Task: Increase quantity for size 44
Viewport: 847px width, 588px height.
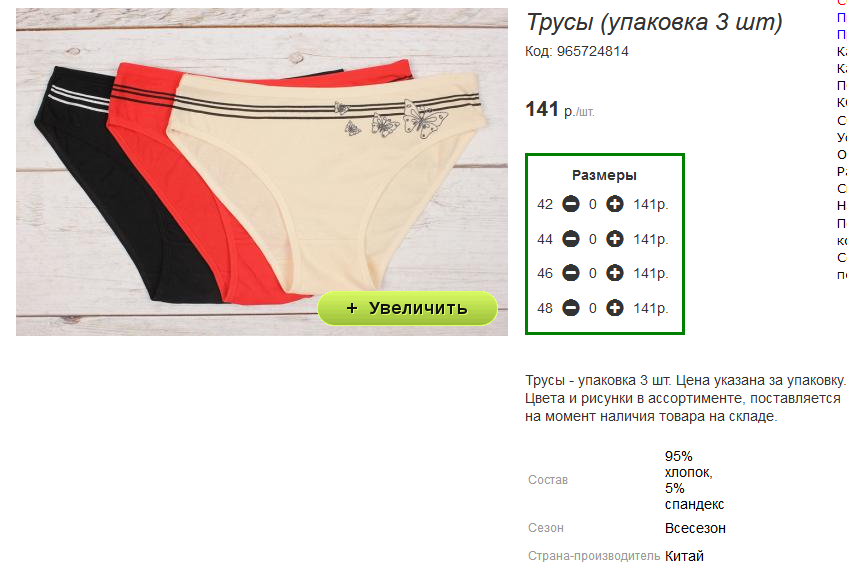Action: [x=614, y=239]
